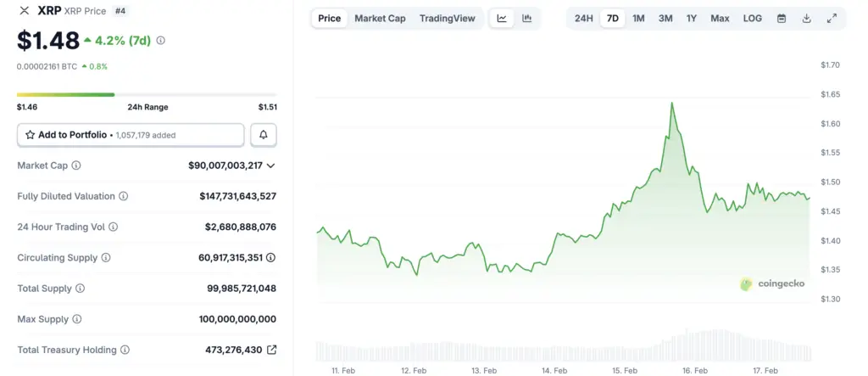Select the 1Y time range

[x=692, y=18]
